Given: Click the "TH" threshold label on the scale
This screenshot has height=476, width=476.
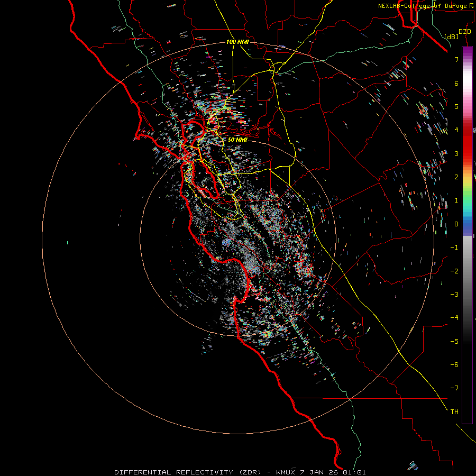Looking at the screenshot, I should click(x=454, y=412).
